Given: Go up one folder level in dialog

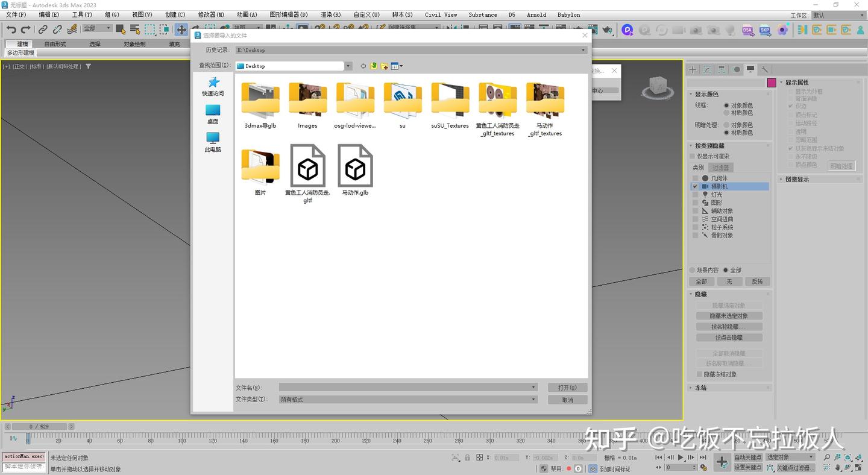Looking at the screenshot, I should pos(374,66).
